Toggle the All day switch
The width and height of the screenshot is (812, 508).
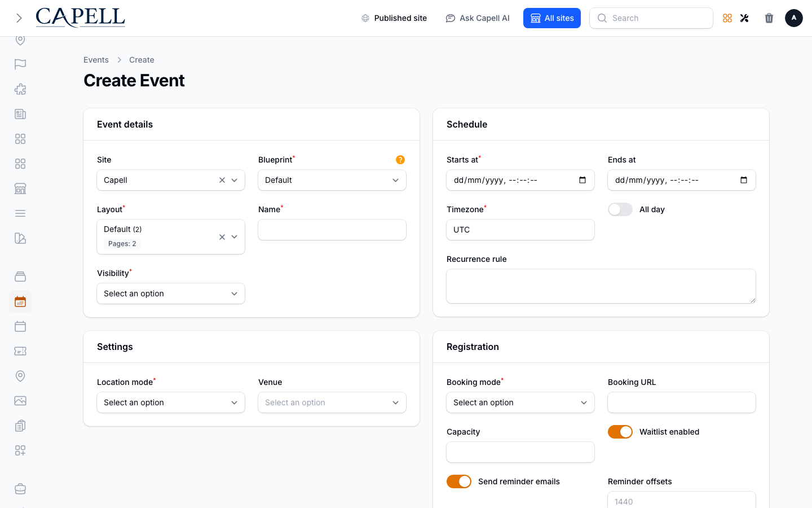[x=620, y=209]
